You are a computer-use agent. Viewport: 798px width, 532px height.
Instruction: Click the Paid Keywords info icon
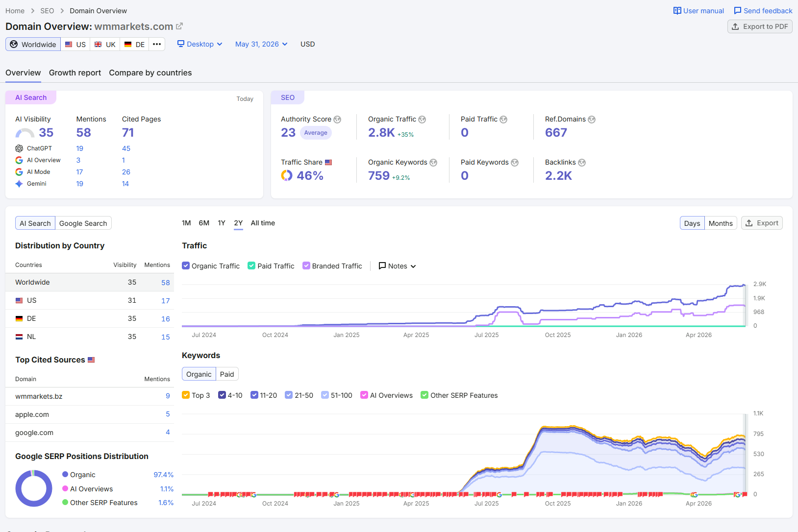(515, 163)
